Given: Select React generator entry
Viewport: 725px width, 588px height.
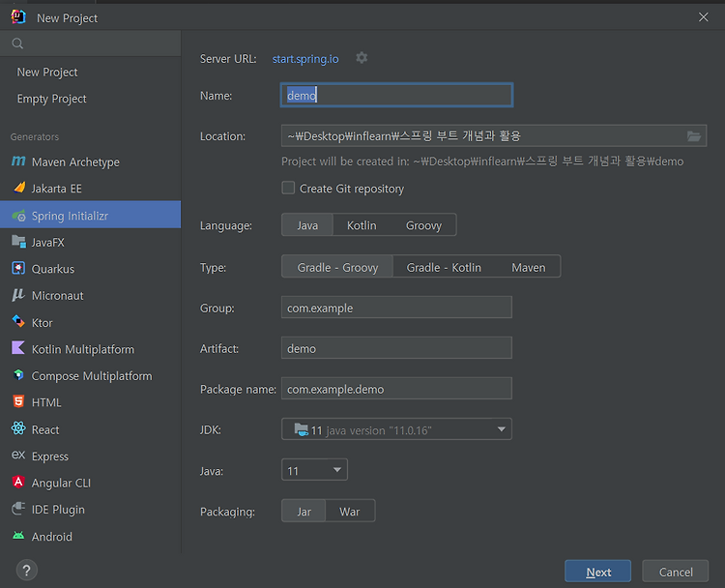Looking at the screenshot, I should (90, 429).
